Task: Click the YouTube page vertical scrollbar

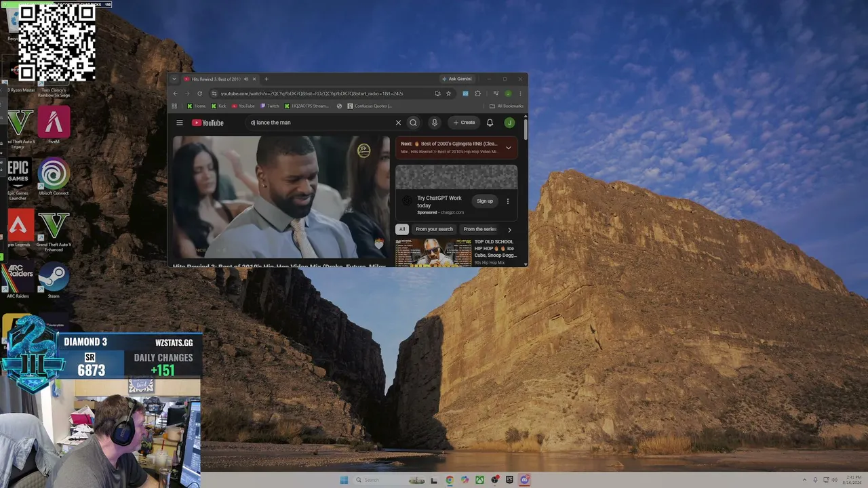Action: tap(526, 129)
